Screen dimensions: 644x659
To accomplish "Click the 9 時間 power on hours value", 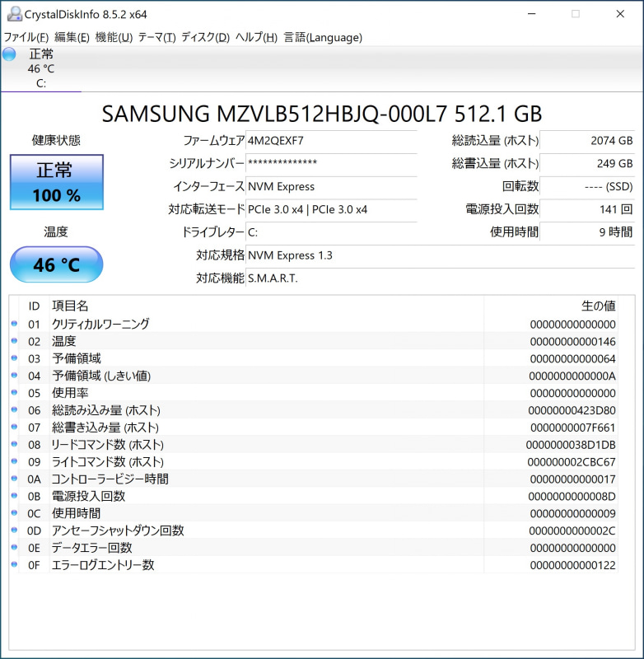I will pyautogui.click(x=587, y=232).
